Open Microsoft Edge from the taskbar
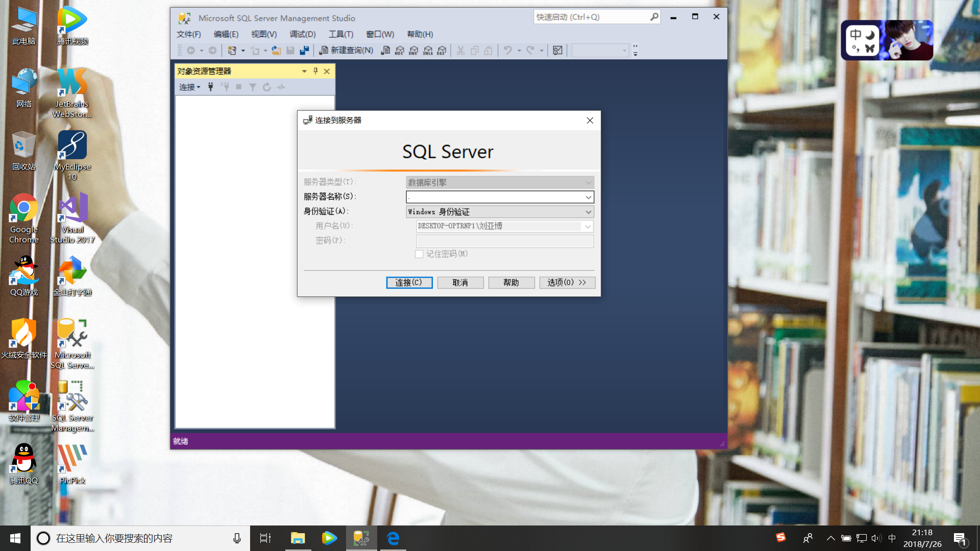980x551 pixels. [393, 538]
